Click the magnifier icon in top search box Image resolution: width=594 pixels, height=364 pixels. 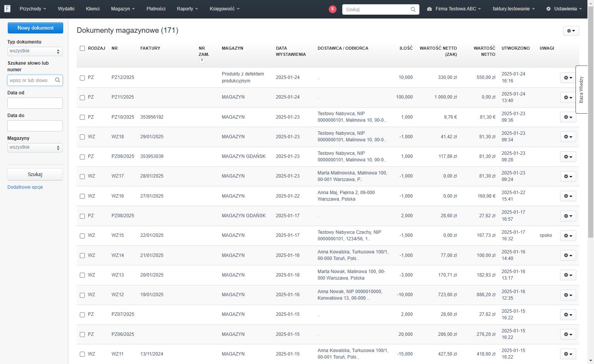(413, 9)
